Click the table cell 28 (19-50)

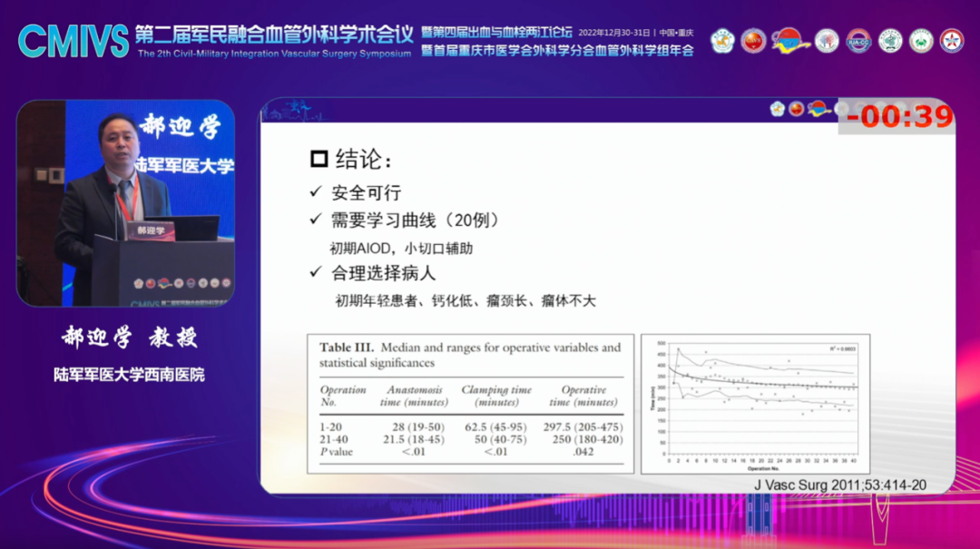tap(418, 427)
